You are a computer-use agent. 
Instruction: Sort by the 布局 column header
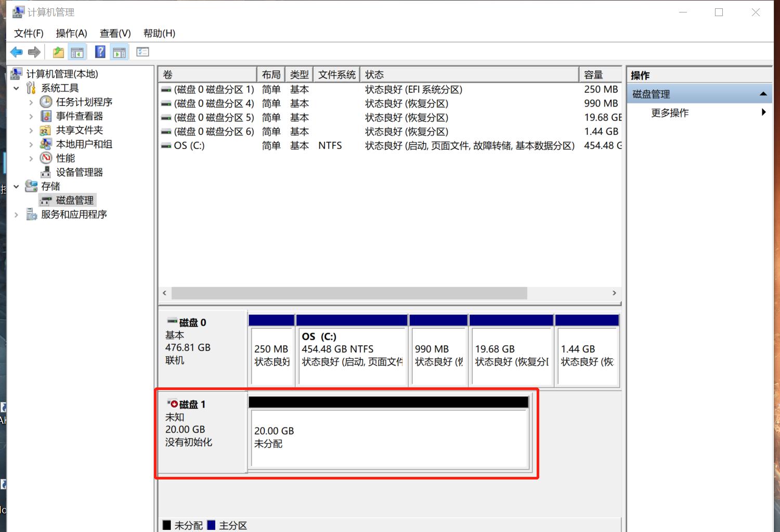click(x=271, y=74)
